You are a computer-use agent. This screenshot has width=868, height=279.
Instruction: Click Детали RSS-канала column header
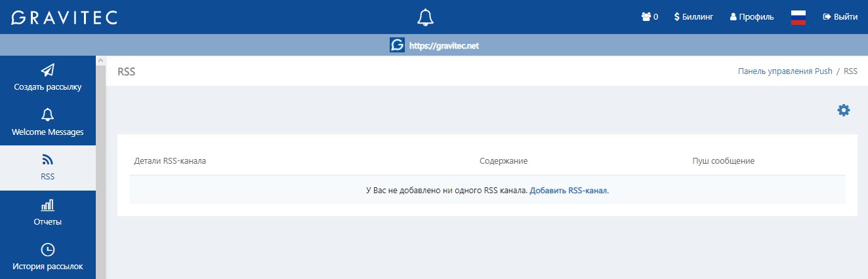pos(170,160)
